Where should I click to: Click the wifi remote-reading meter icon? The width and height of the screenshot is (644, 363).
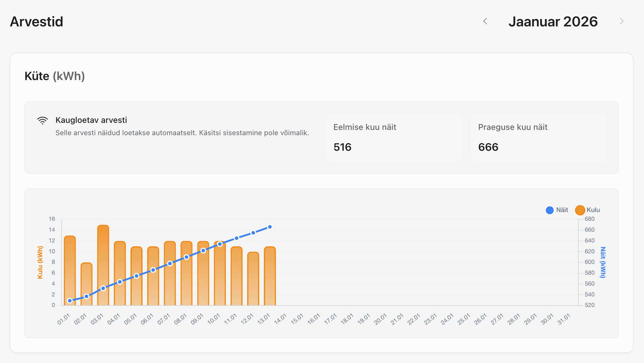[43, 121]
